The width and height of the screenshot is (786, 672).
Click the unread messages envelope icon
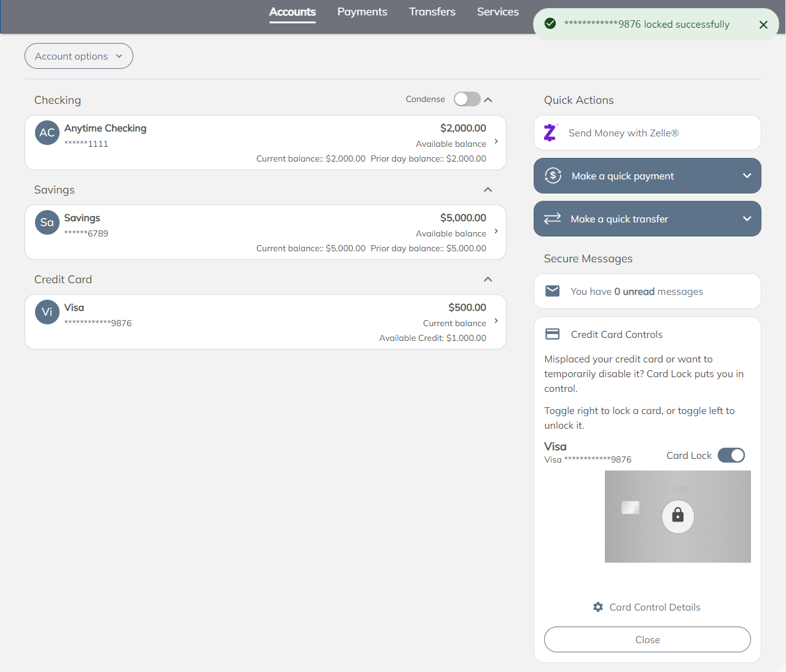[x=553, y=291]
